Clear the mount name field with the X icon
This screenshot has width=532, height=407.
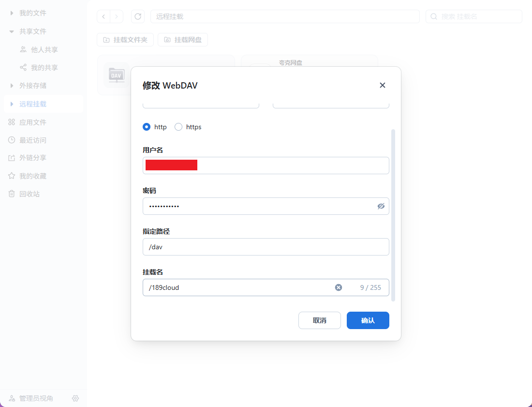click(339, 287)
